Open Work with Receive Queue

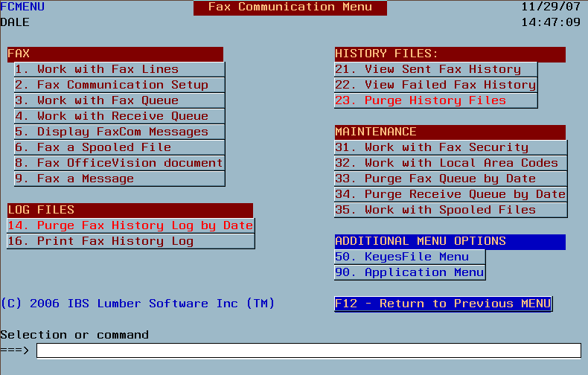click(120, 116)
